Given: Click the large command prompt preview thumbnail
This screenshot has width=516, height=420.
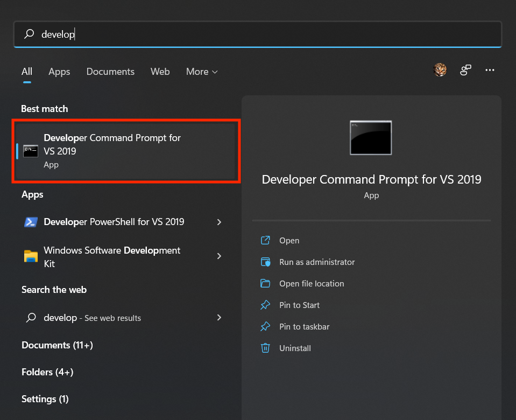Looking at the screenshot, I should [x=371, y=138].
